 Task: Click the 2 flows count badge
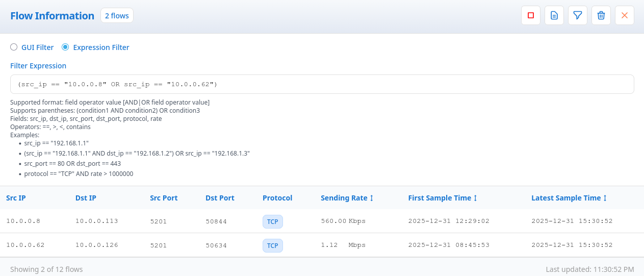[x=117, y=16]
